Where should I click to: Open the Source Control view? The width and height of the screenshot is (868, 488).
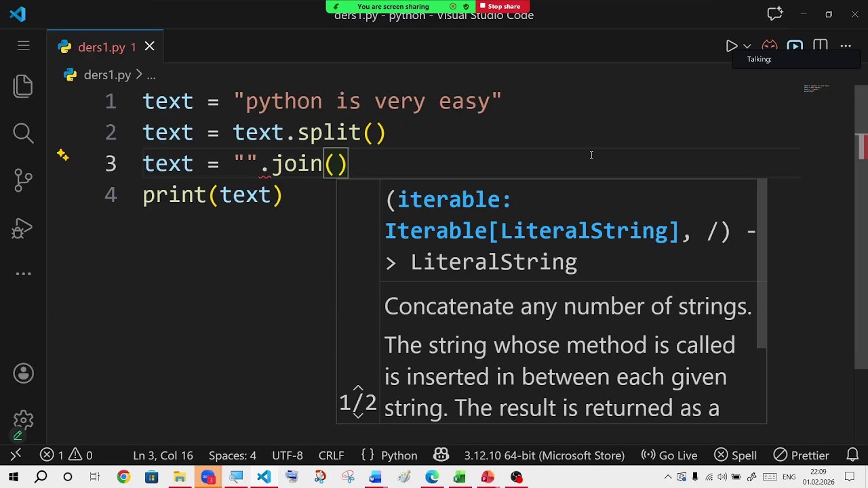coord(23,180)
